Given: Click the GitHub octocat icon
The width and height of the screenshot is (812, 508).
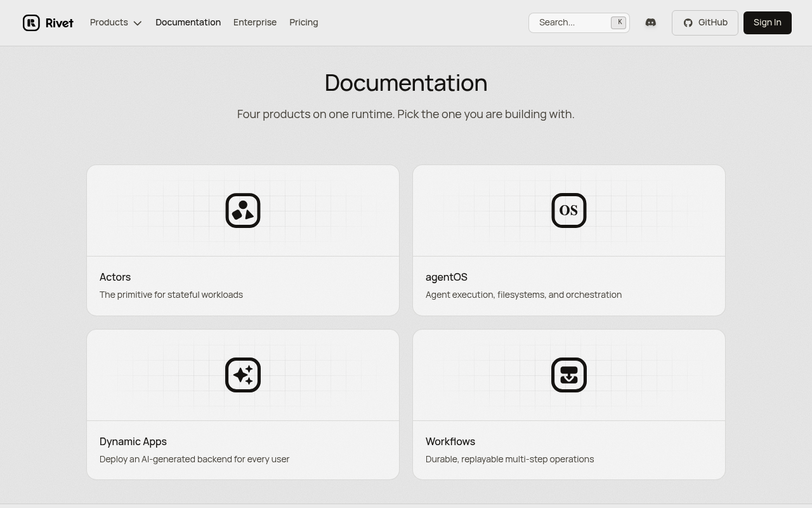Looking at the screenshot, I should coord(688,23).
